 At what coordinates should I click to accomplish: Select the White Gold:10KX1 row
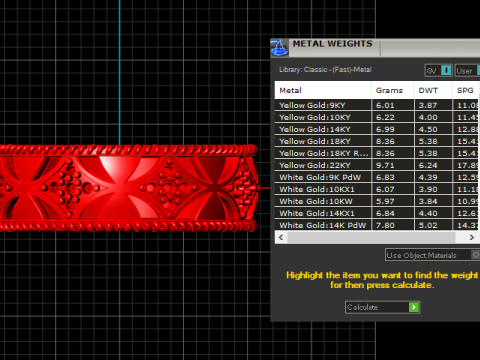coord(377,189)
